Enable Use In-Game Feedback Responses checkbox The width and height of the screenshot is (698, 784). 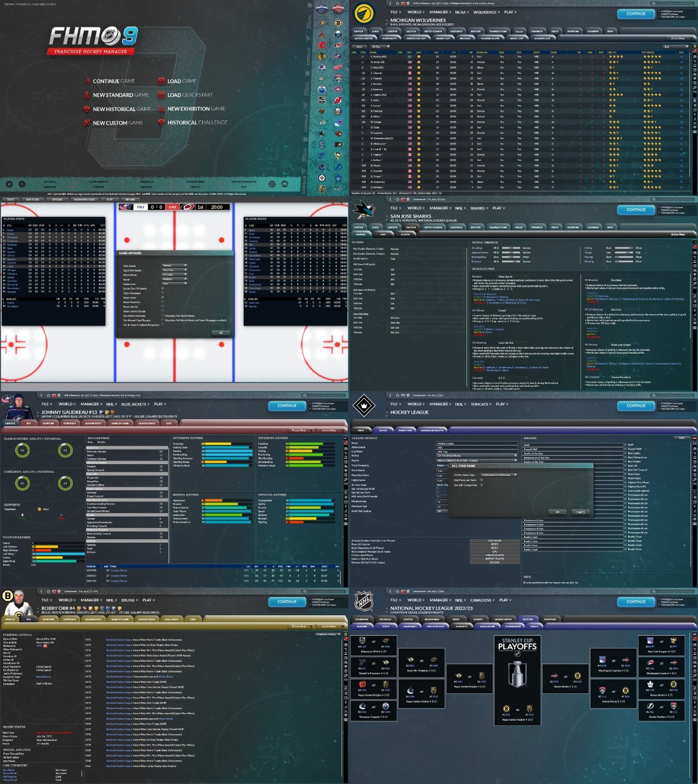(x=163, y=325)
